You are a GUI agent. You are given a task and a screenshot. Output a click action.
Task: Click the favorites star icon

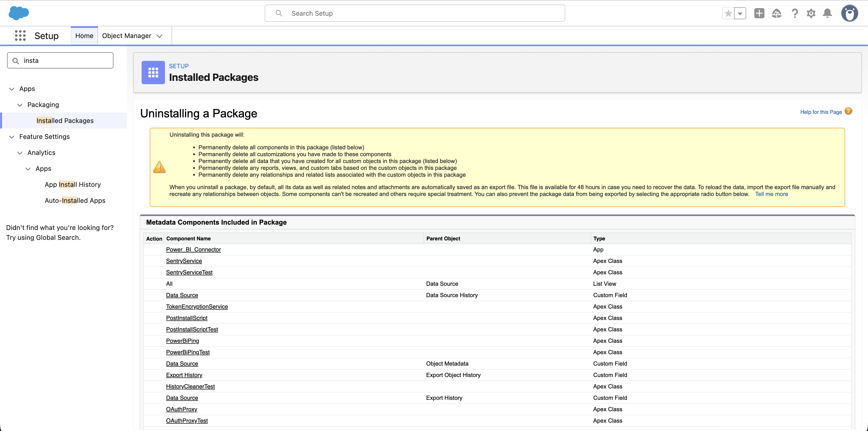coord(728,13)
